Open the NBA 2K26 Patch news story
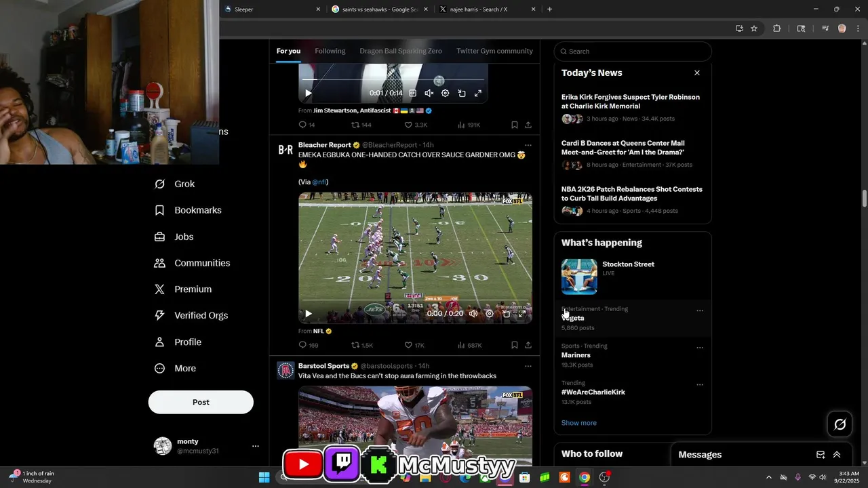Screen dimensions: 868x488 coord(632,194)
